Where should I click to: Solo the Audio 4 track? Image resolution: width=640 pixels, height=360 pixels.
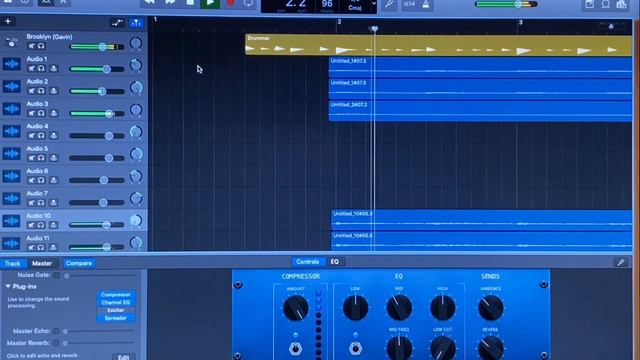pos(41,136)
